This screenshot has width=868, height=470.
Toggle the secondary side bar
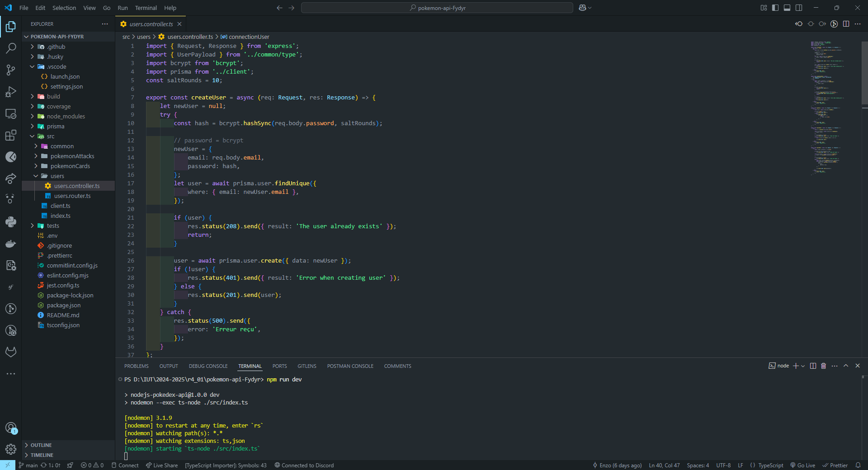tap(799, 8)
